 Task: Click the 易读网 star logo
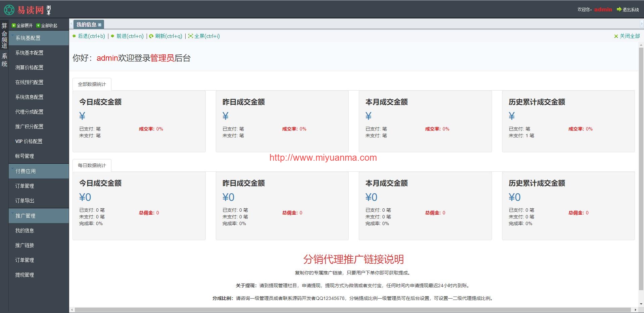(9, 10)
